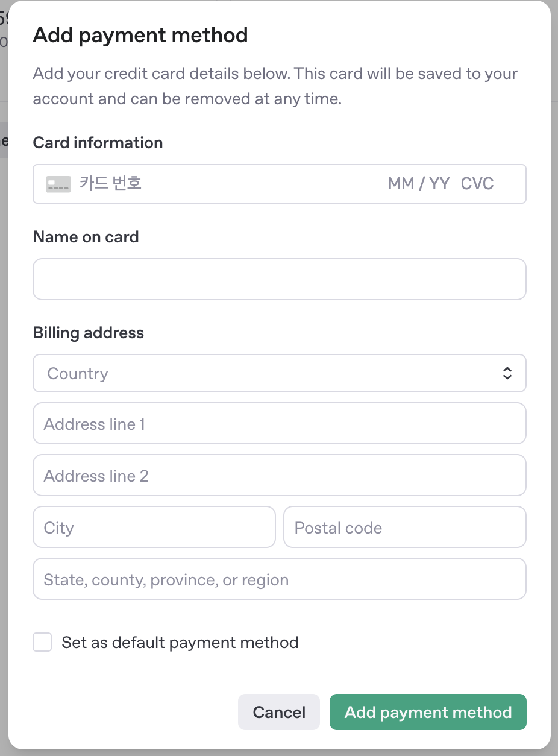The height and width of the screenshot is (756, 558).
Task: Click the State, county, province, or region field
Action: (x=279, y=580)
